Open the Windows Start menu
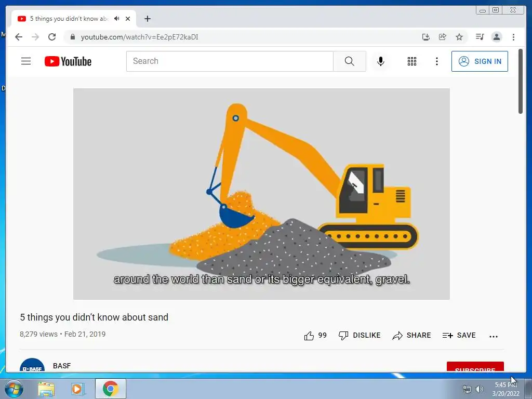Image resolution: width=532 pixels, height=399 pixels. pyautogui.click(x=14, y=389)
